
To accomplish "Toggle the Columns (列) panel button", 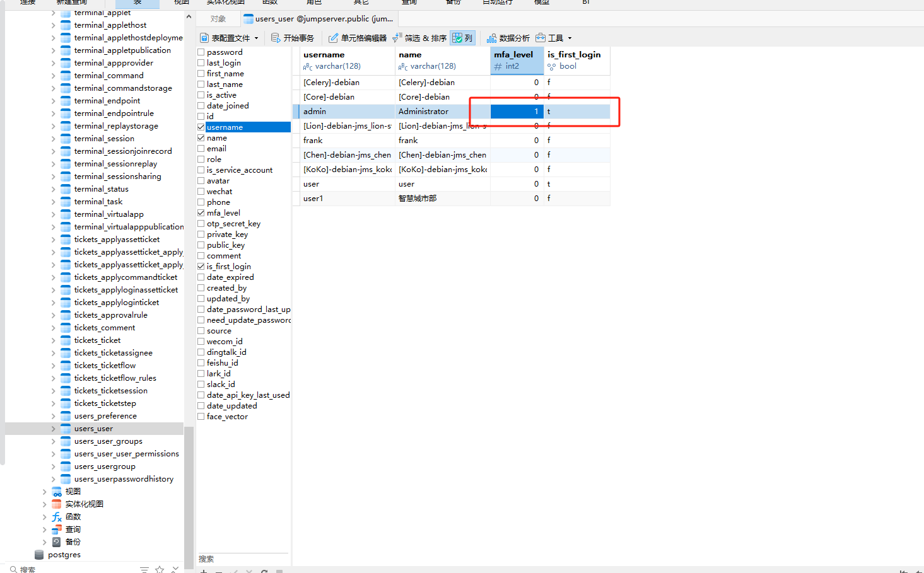I will point(462,38).
